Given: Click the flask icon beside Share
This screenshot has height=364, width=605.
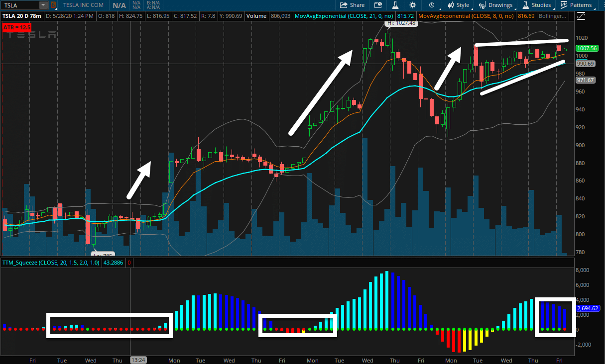Looking at the screenshot, I should click(395, 5).
